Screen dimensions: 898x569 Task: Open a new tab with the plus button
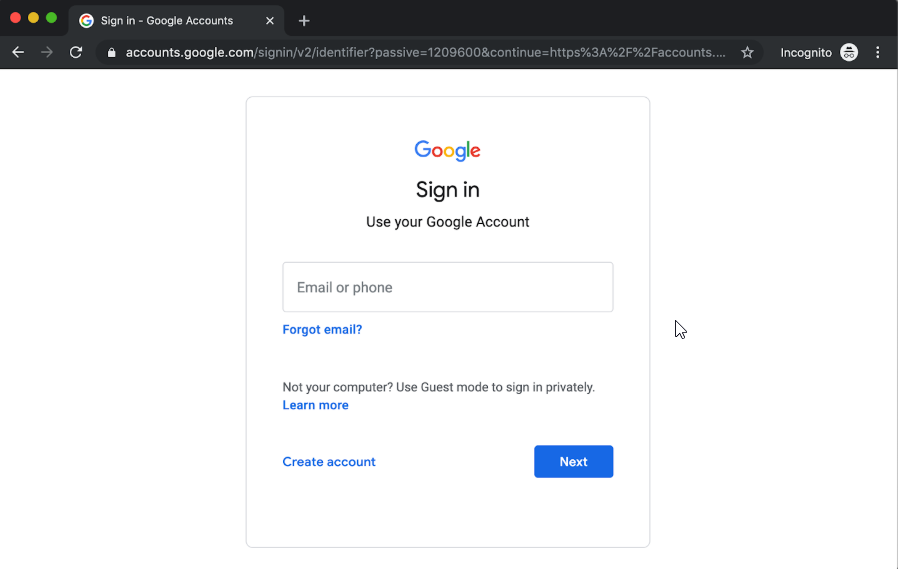(304, 21)
